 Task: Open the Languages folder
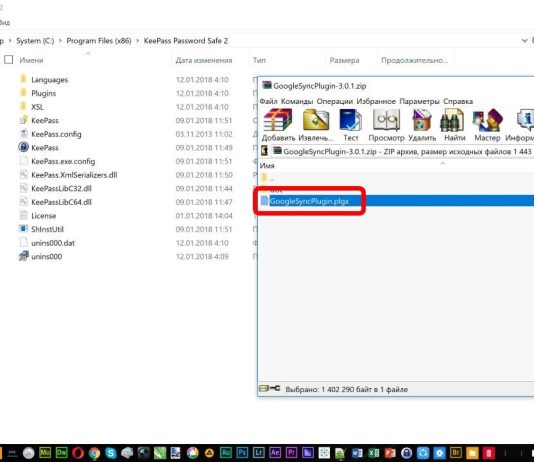coord(49,80)
